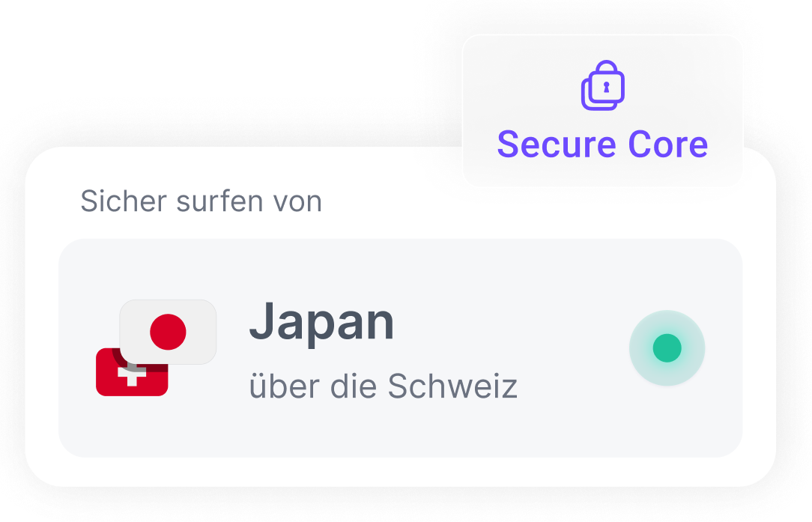Viewport: 812px width, 522px height.
Task: Click the Japan flag icon
Action: (x=168, y=332)
